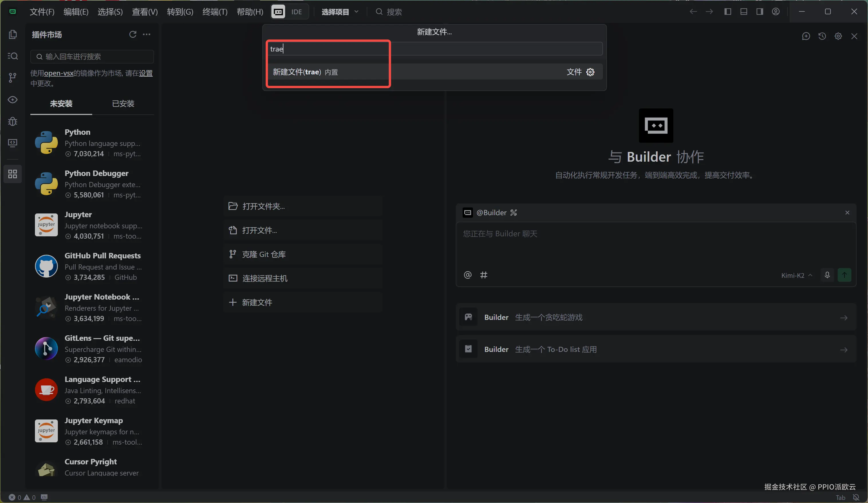Click the hash context icon in chat
The width and height of the screenshot is (868, 503).
[x=484, y=275]
